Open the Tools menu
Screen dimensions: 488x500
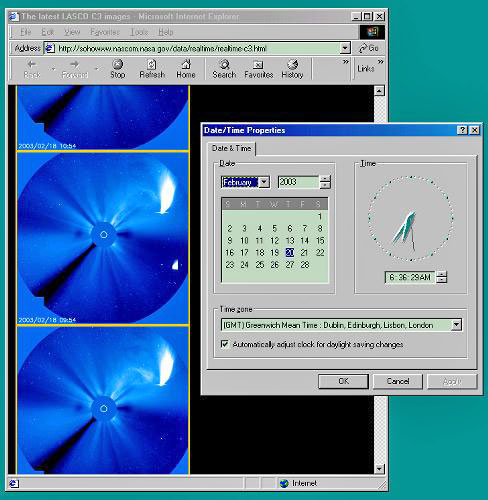tap(139, 32)
